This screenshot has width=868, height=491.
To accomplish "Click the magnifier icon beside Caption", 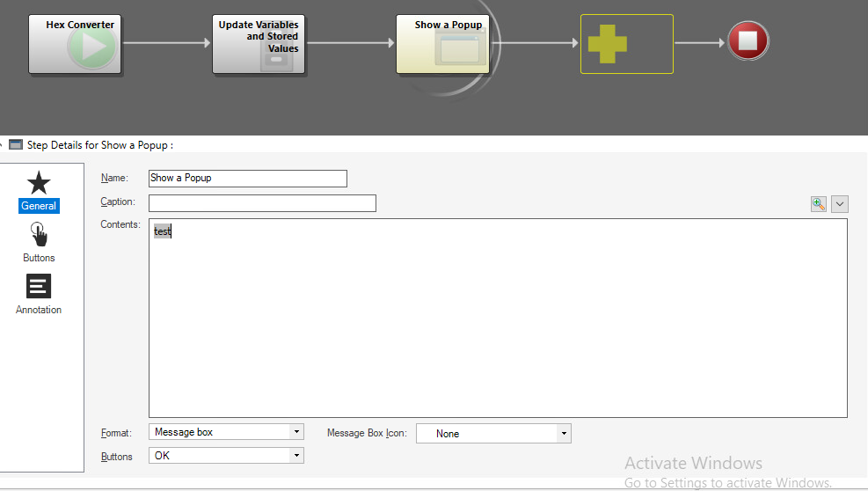I will pyautogui.click(x=819, y=204).
